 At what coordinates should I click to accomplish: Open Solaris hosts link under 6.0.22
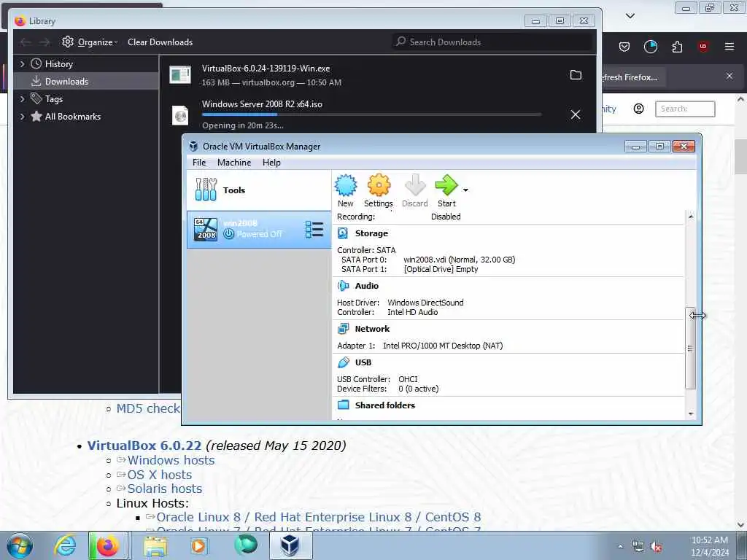coord(165,489)
